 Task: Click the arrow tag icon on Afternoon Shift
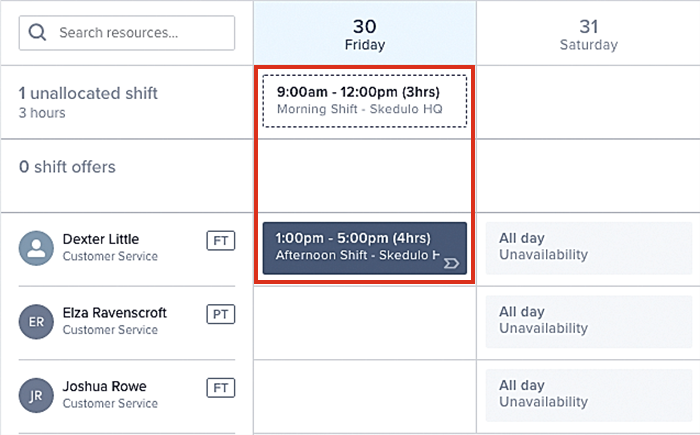(x=450, y=262)
